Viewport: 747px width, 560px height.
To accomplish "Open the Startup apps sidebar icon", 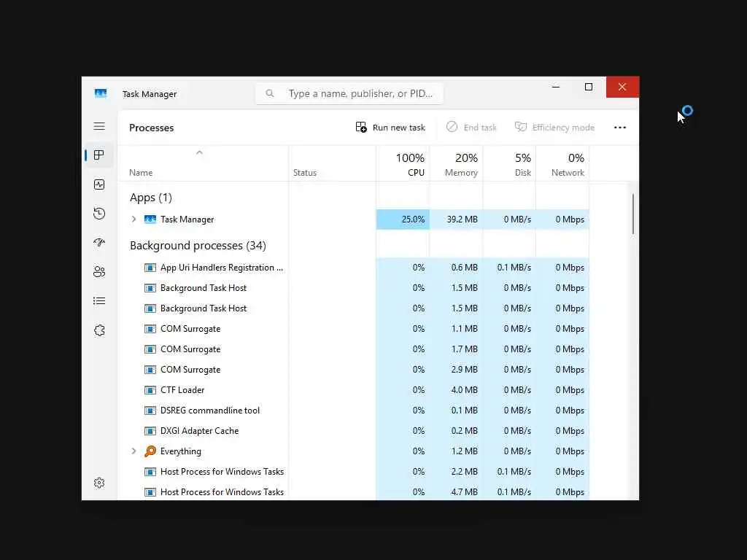I will (99, 242).
